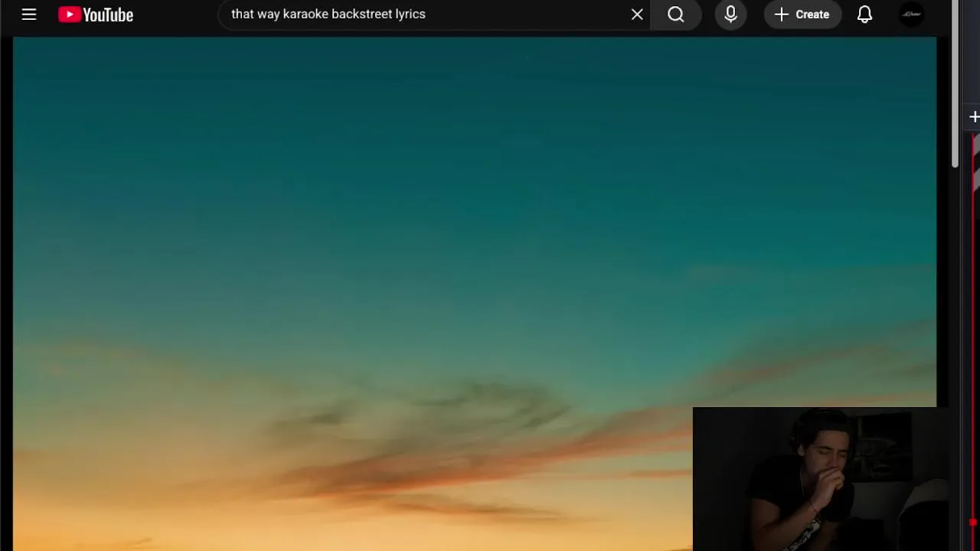Open the Create menu button
The image size is (980, 551).
pos(802,15)
